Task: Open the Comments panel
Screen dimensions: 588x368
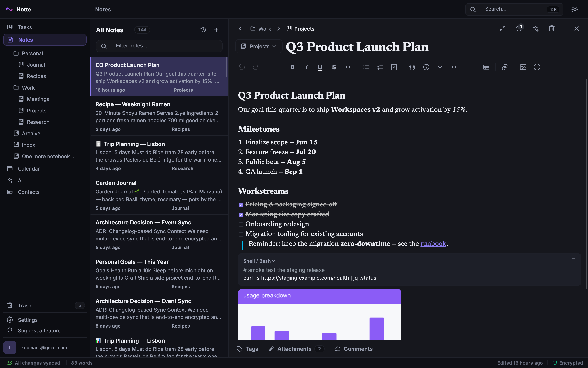Action: (354, 349)
